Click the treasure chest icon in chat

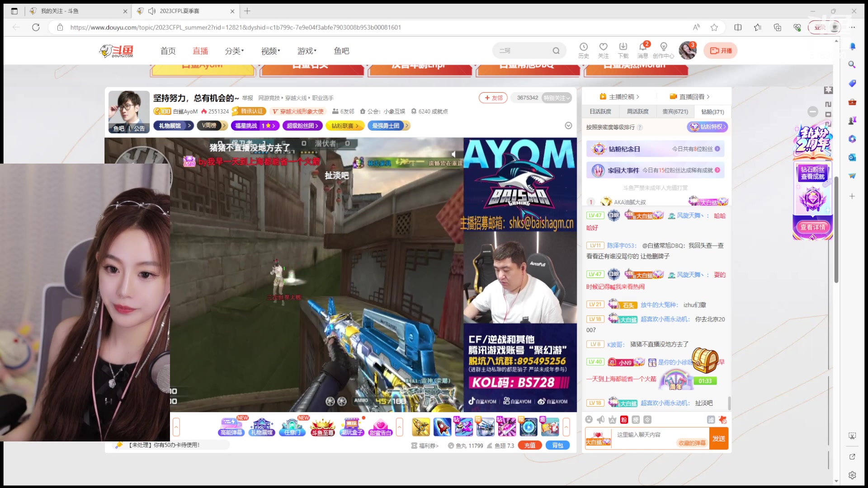coord(705,360)
